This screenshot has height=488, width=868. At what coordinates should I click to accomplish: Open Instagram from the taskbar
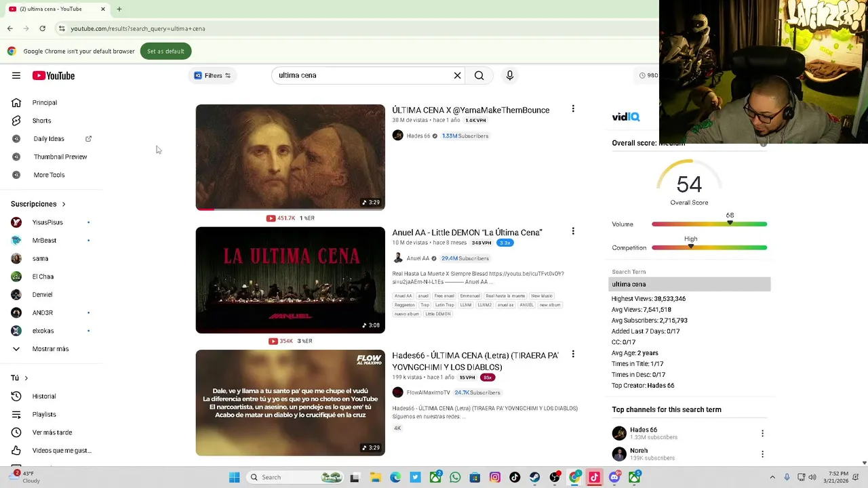click(495, 477)
